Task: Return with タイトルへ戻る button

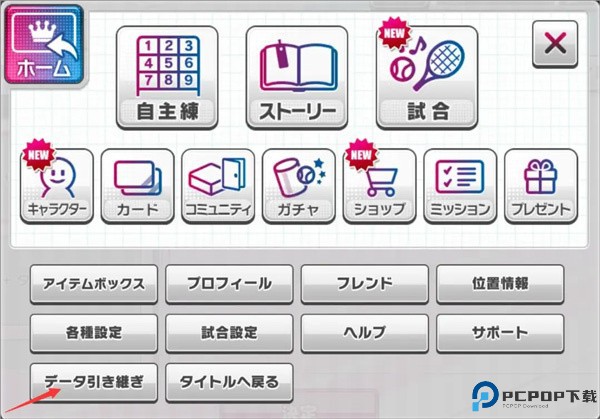Action: coord(230,383)
